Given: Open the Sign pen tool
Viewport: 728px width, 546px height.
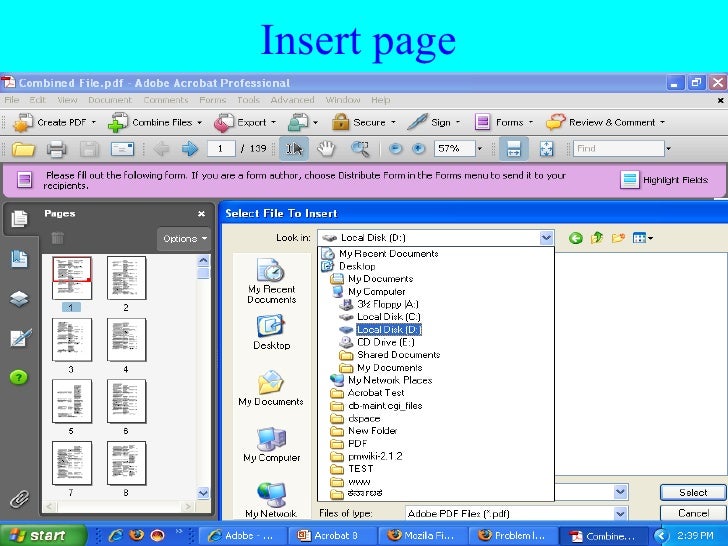Looking at the screenshot, I should click(434, 123).
